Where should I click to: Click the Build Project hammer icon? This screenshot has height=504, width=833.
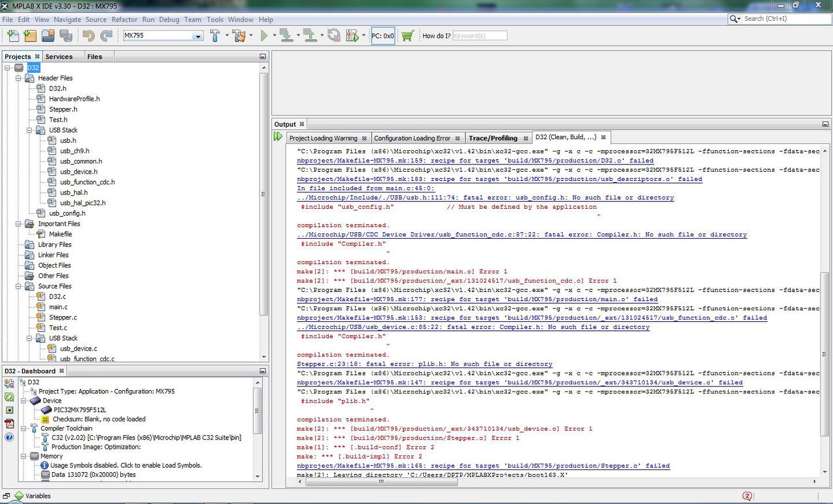click(x=215, y=36)
